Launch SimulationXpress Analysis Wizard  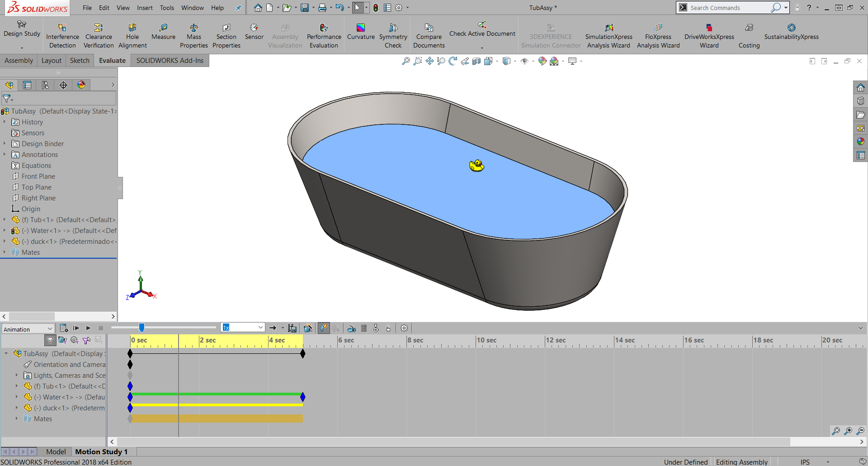609,36
